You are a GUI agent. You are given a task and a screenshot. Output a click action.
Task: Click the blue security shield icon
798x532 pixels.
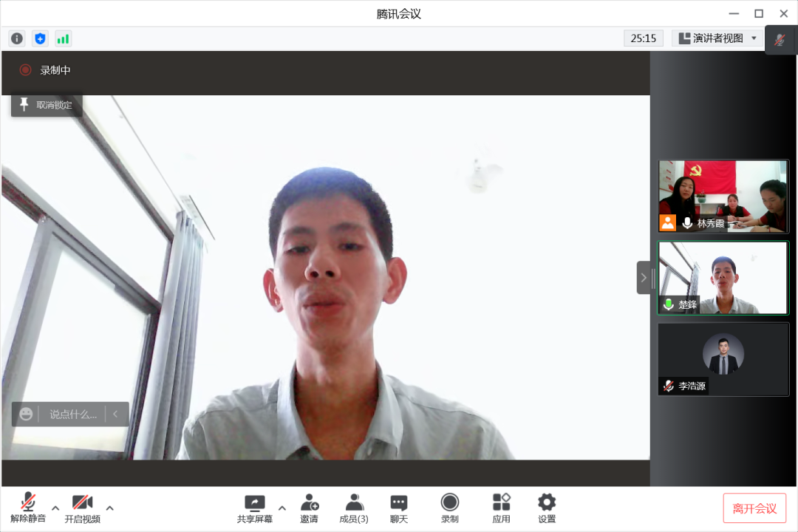coord(40,38)
